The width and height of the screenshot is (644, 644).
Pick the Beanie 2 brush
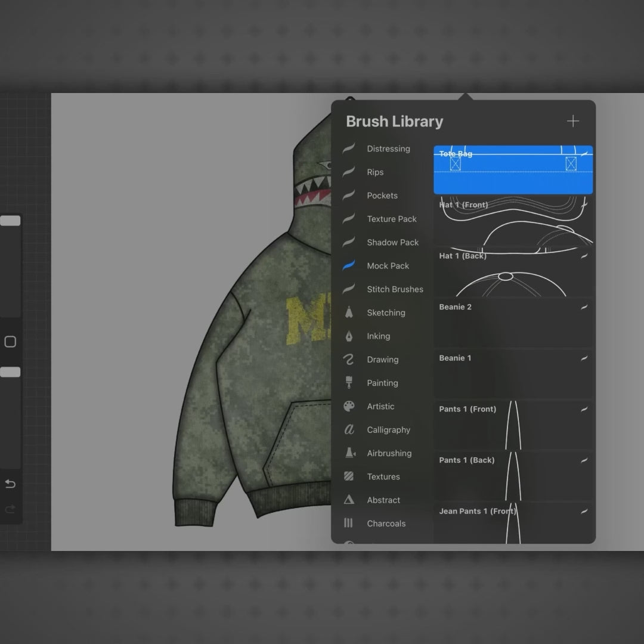[x=513, y=324]
